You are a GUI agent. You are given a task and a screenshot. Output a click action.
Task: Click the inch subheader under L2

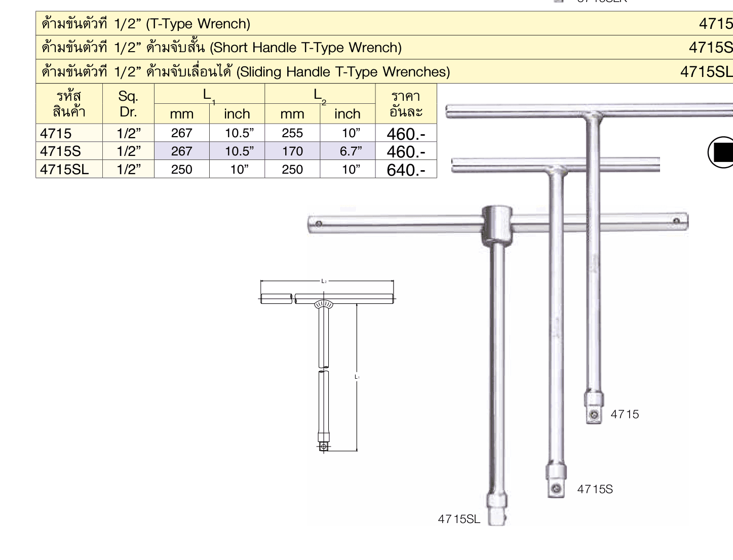[348, 114]
